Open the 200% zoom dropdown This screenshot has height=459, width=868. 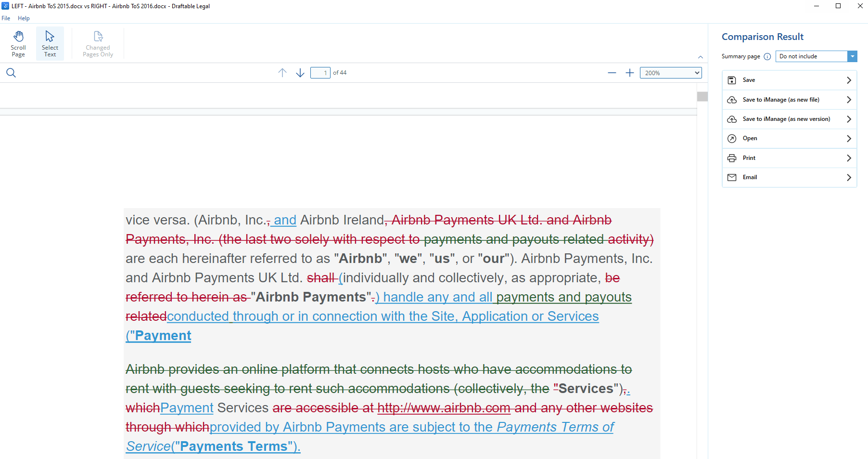pos(671,73)
